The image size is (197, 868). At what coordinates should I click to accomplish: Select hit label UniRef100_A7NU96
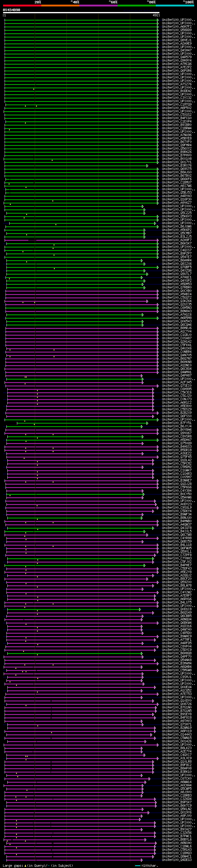click(x=177, y=135)
